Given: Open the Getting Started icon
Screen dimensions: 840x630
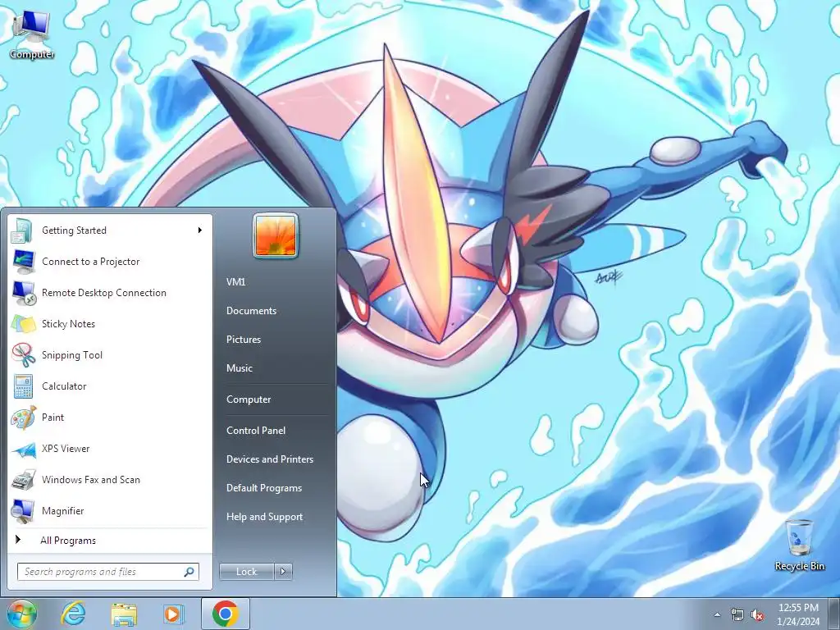Looking at the screenshot, I should pos(23,231).
